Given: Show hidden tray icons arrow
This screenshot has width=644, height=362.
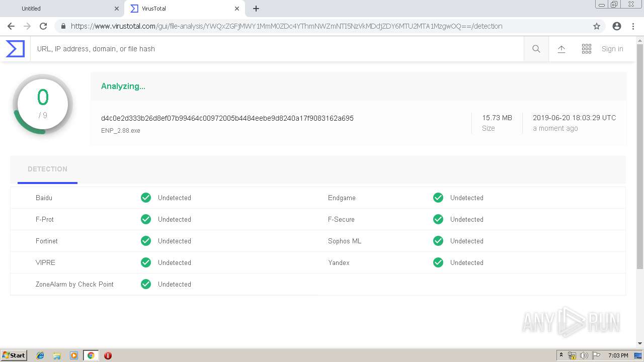Looking at the screenshot, I should (561, 355).
